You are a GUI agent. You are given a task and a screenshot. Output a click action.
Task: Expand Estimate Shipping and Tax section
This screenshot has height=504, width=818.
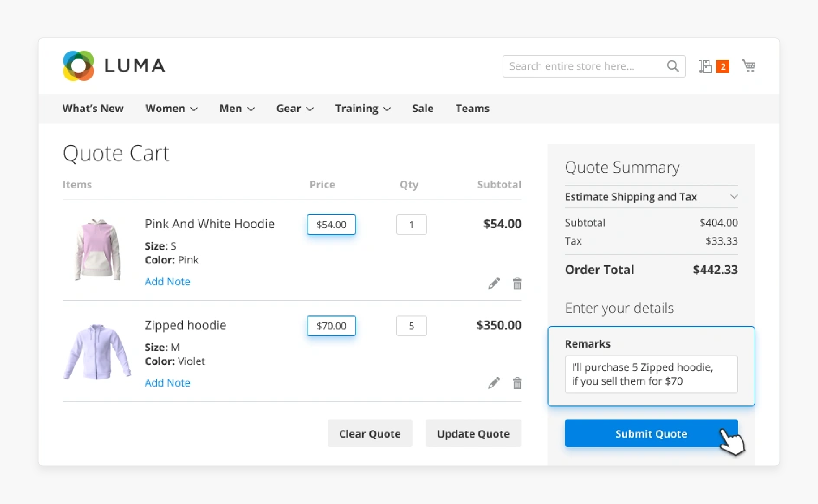click(x=651, y=197)
